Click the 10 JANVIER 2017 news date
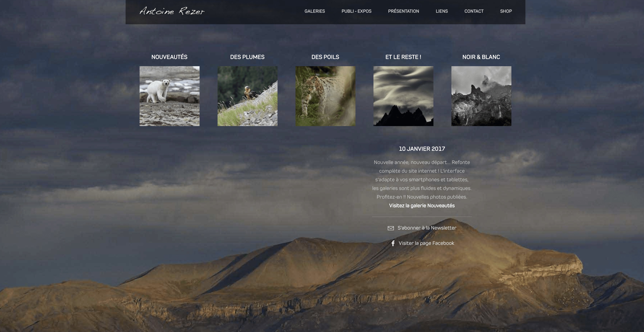 pos(422,149)
